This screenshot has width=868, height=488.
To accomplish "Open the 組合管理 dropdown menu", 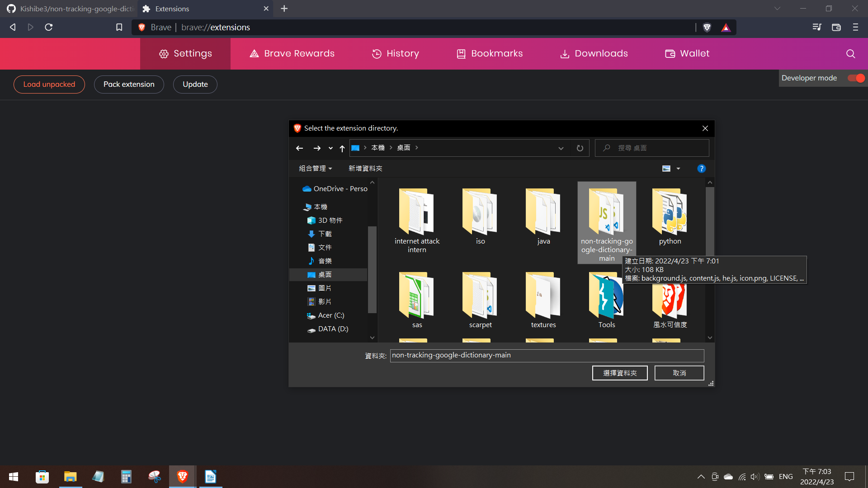I will point(315,169).
